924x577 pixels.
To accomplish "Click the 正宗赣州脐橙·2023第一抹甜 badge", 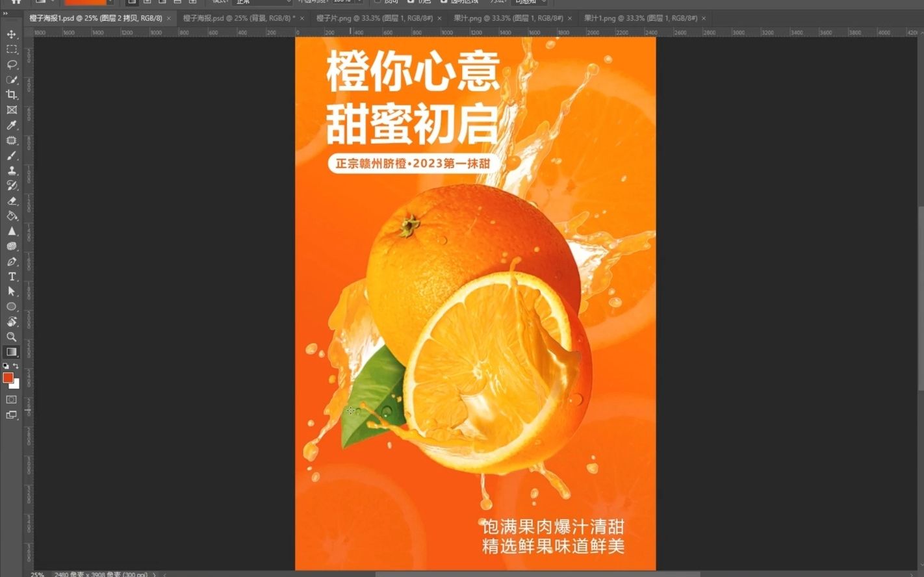I will pyautogui.click(x=413, y=163).
